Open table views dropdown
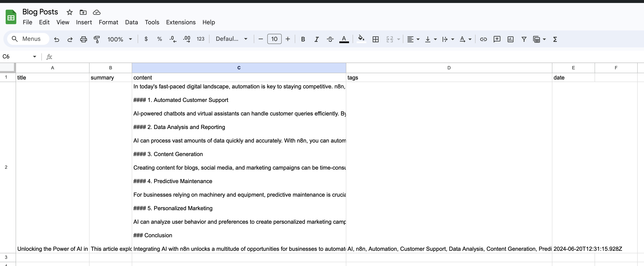644x266 pixels. pyautogui.click(x=539, y=39)
